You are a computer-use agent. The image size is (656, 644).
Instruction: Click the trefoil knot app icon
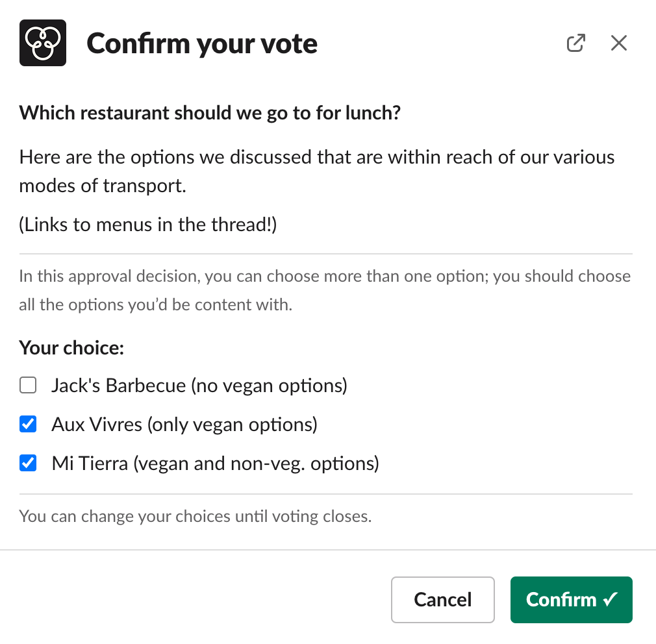coord(42,42)
